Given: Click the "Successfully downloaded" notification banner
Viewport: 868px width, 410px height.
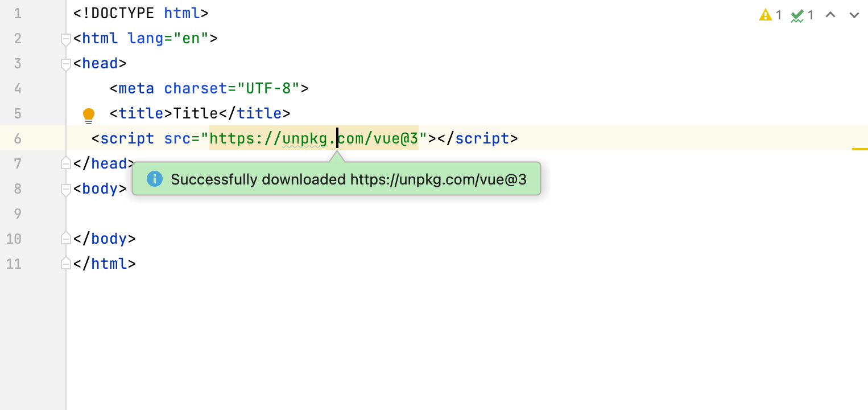Looking at the screenshot, I should point(337,179).
